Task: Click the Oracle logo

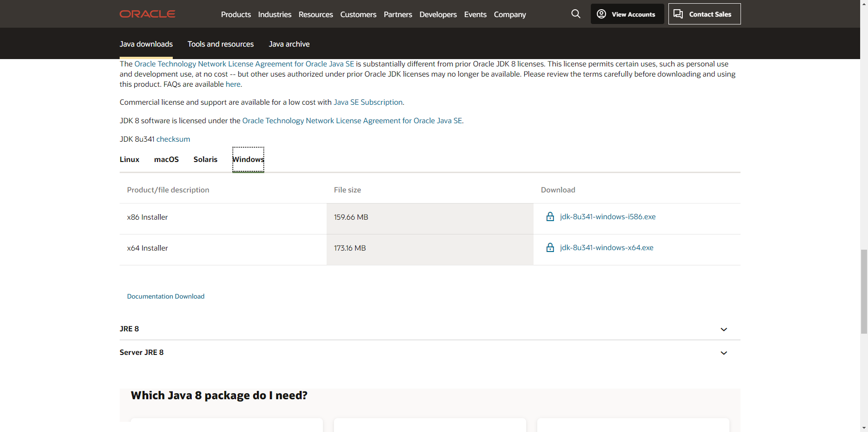Action: coord(147,14)
